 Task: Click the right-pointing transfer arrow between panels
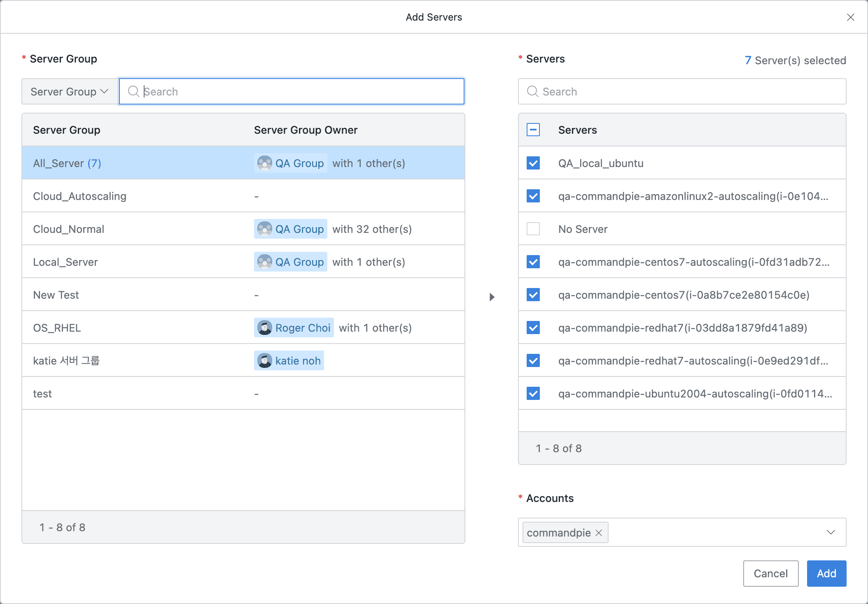tap(492, 296)
